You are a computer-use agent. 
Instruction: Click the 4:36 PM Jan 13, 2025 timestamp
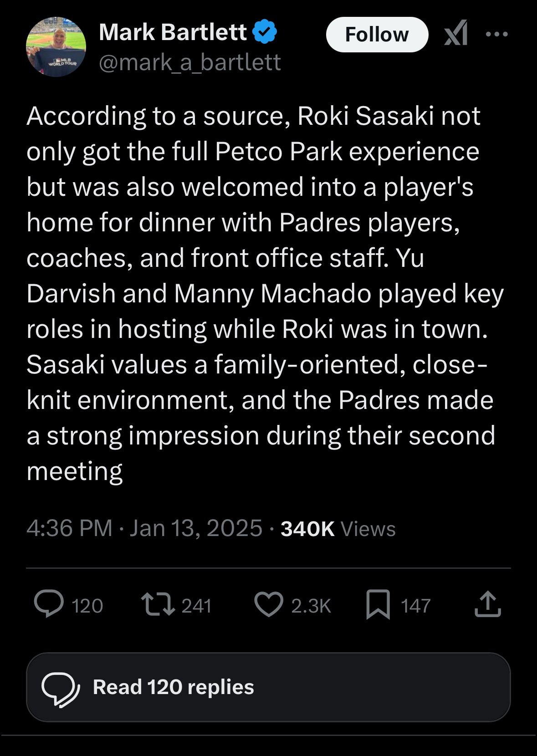(x=144, y=528)
